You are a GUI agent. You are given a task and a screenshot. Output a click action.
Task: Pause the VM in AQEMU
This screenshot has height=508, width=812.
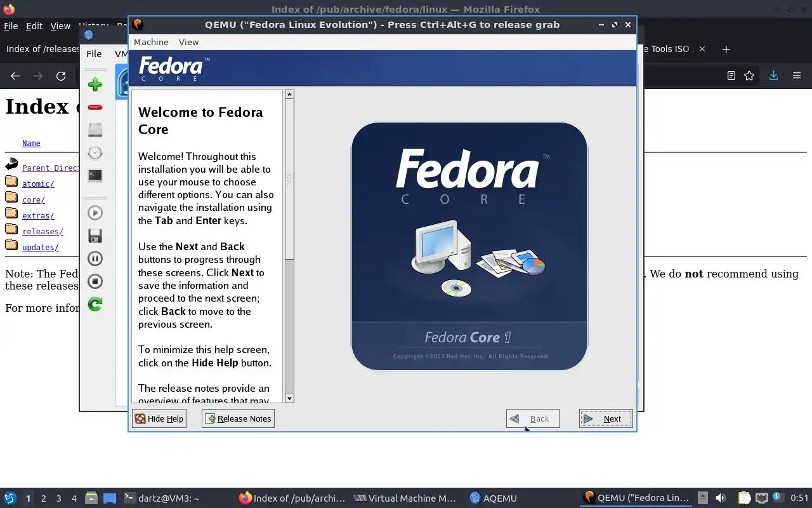click(x=95, y=258)
